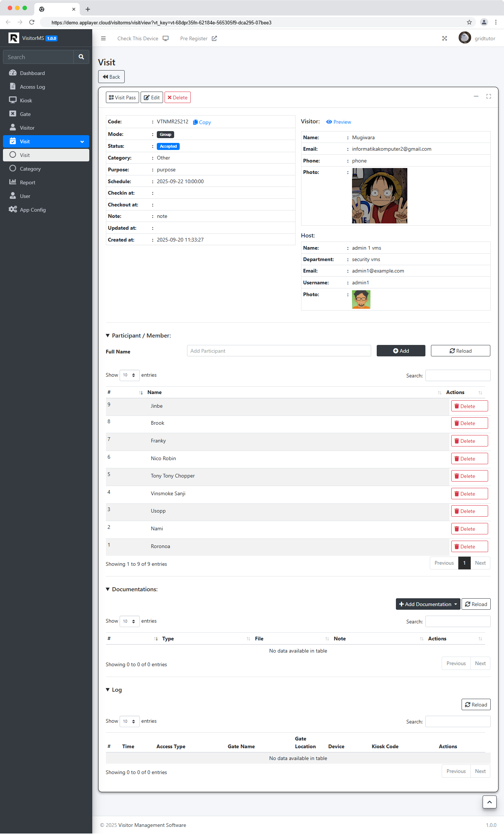Open the browser profile icon
This screenshot has height=835, width=504.
tap(484, 23)
